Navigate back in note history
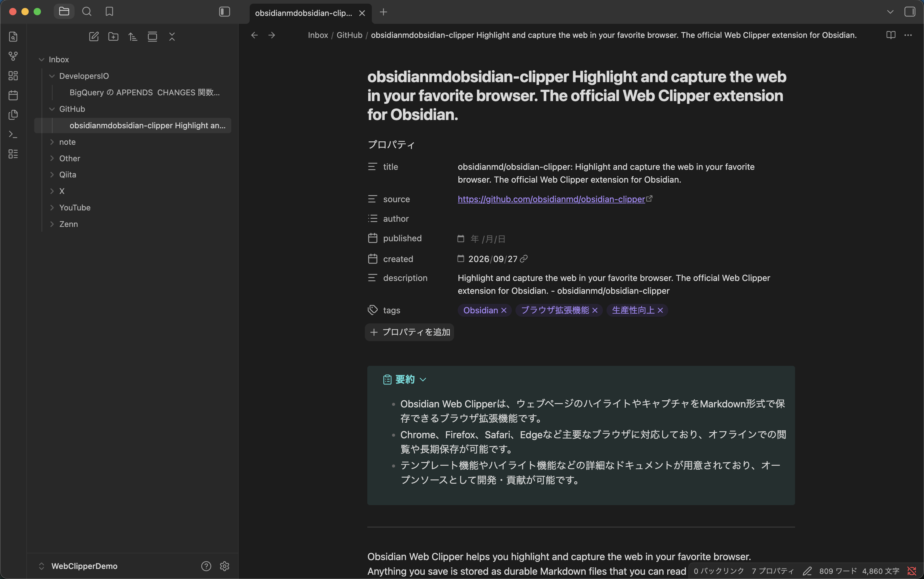 click(x=254, y=35)
